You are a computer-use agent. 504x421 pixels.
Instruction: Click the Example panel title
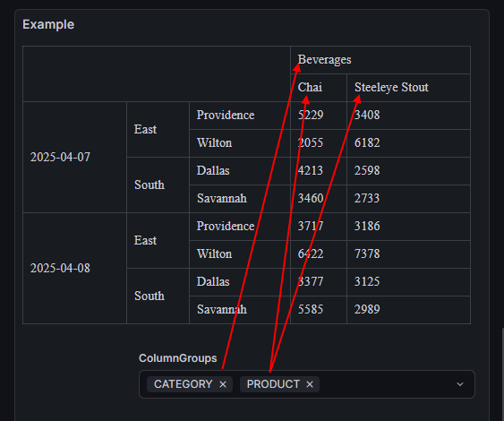pyautogui.click(x=48, y=25)
